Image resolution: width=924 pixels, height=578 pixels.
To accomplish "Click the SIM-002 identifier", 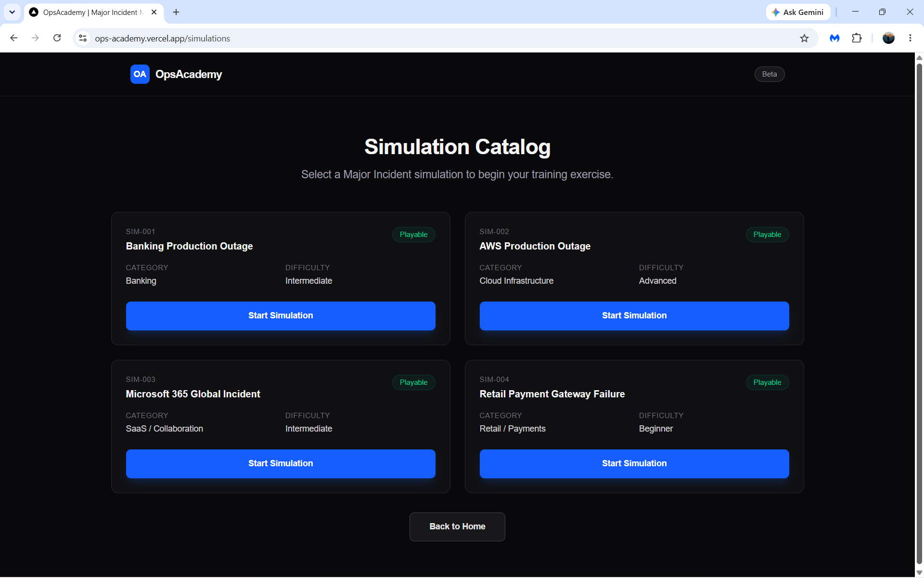I will coord(494,232).
